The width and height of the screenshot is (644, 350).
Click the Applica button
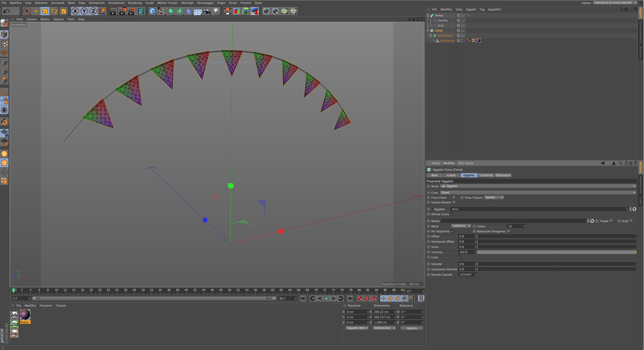(x=411, y=328)
